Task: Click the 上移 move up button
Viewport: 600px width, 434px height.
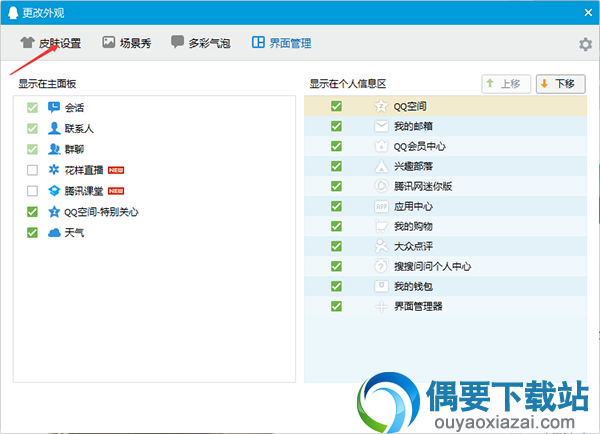Action: coord(506,84)
